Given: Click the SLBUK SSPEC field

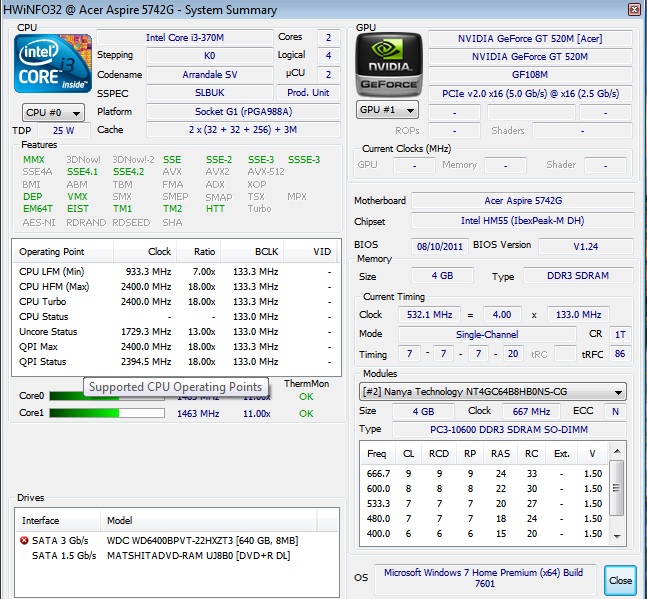Looking at the screenshot, I should click(210, 93).
